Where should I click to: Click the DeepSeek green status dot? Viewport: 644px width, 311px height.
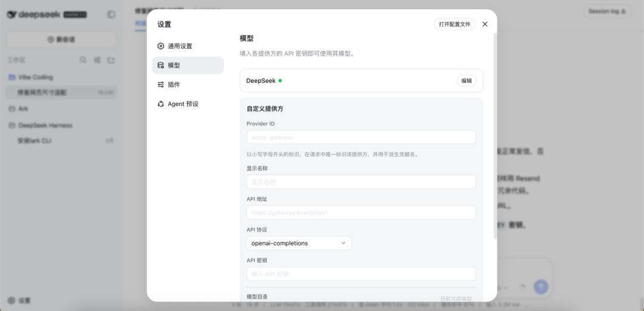(x=280, y=81)
